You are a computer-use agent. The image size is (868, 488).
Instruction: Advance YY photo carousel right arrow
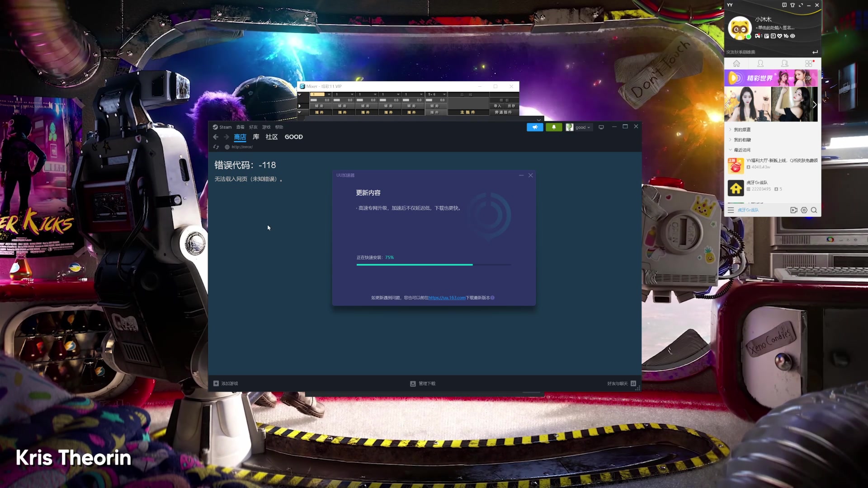click(814, 104)
